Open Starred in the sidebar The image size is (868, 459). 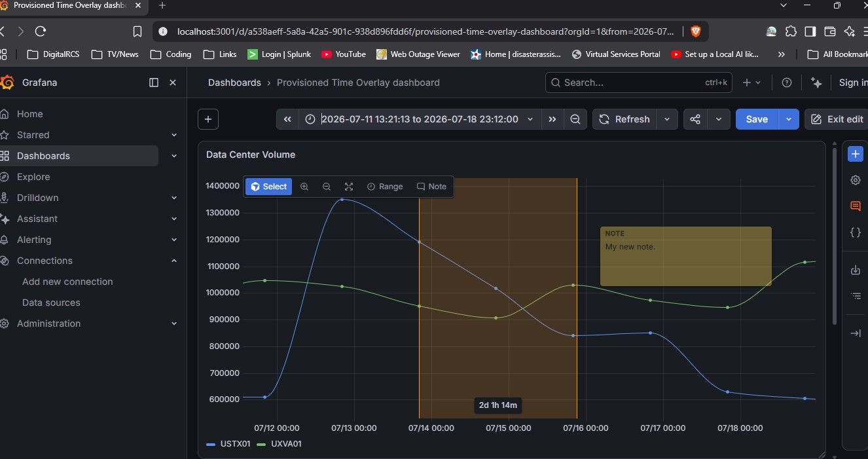(x=33, y=135)
